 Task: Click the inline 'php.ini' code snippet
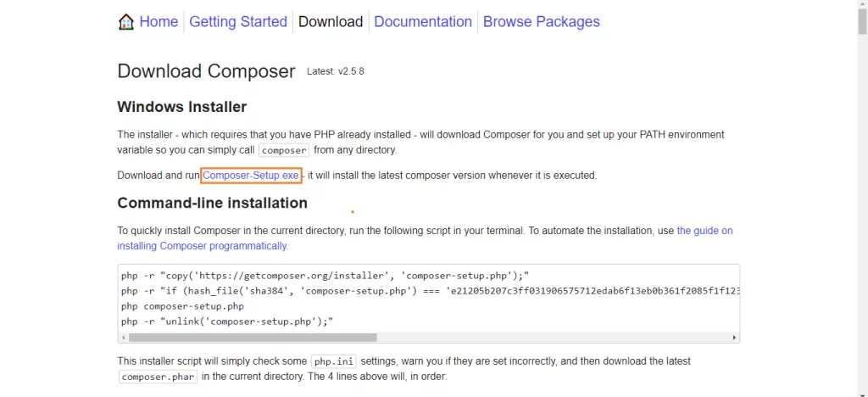click(x=334, y=361)
